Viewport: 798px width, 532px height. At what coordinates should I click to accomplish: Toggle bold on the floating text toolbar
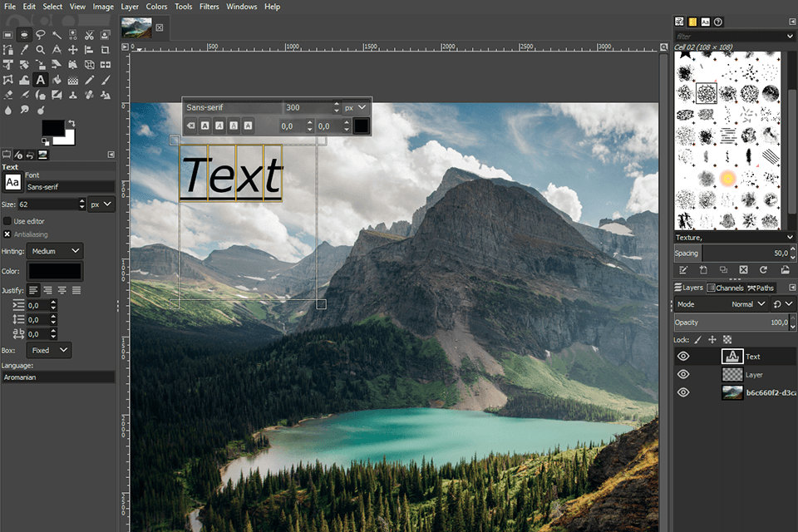(204, 126)
